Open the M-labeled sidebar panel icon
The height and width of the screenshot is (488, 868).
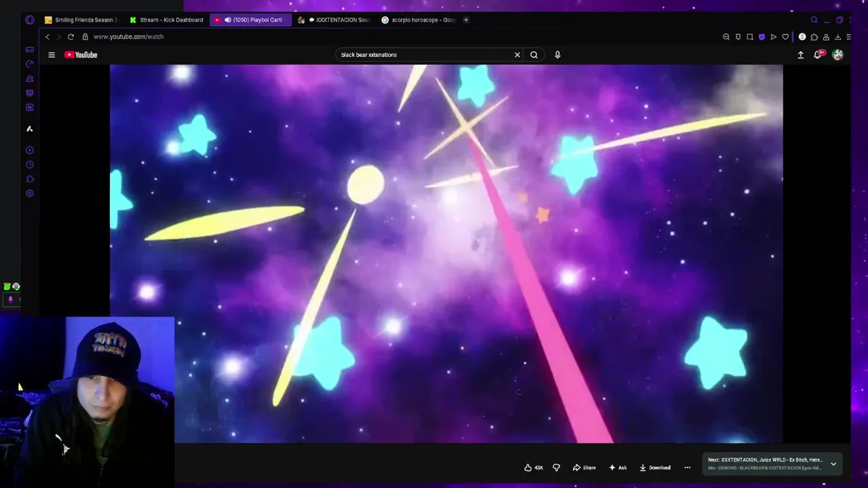pos(30,107)
